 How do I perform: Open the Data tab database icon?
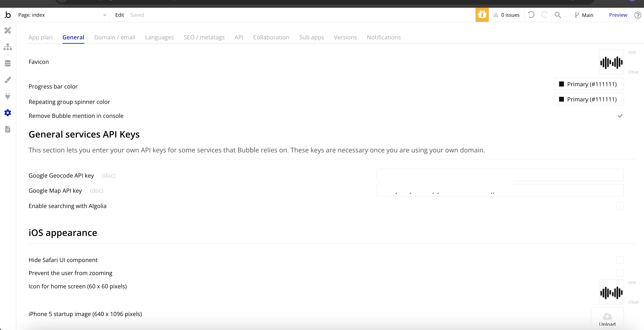(x=8, y=63)
